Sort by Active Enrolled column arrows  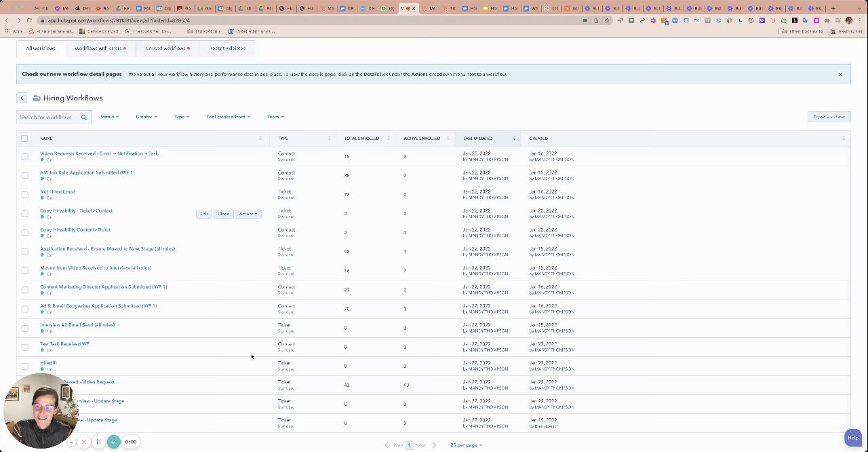tap(448, 138)
